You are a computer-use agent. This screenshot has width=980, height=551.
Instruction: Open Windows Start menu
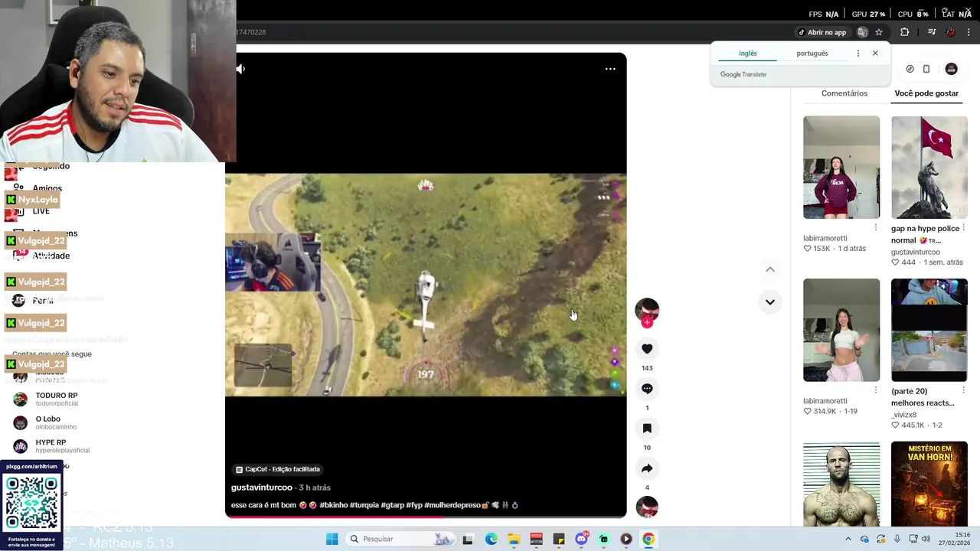(332, 539)
